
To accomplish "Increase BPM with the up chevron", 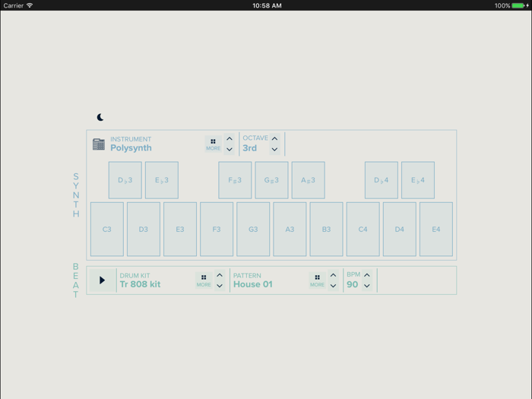I will tap(367, 275).
